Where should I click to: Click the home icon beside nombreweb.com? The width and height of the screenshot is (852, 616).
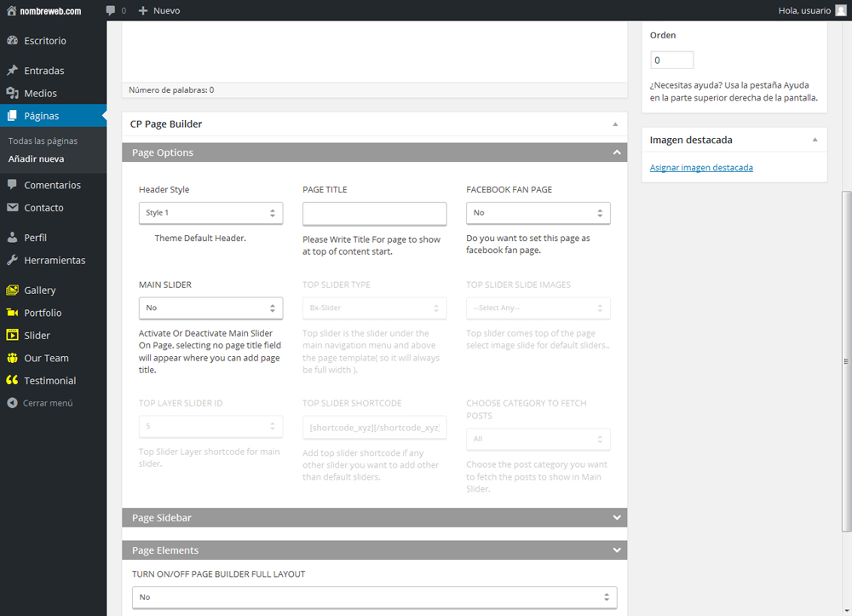point(11,10)
